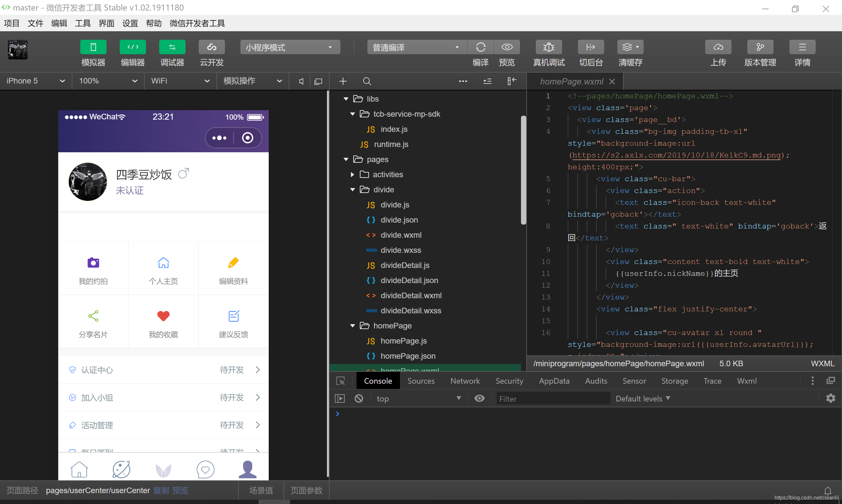842x504 pixels.
Task: Toggle the live expression eye icon
Action: 479,398
